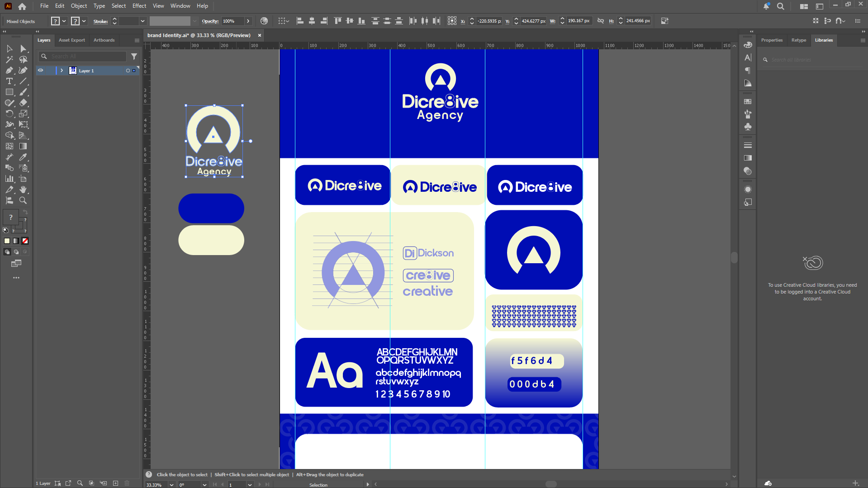868x488 pixels.
Task: Open the Stroke weight dropdown
Action: click(x=143, y=21)
